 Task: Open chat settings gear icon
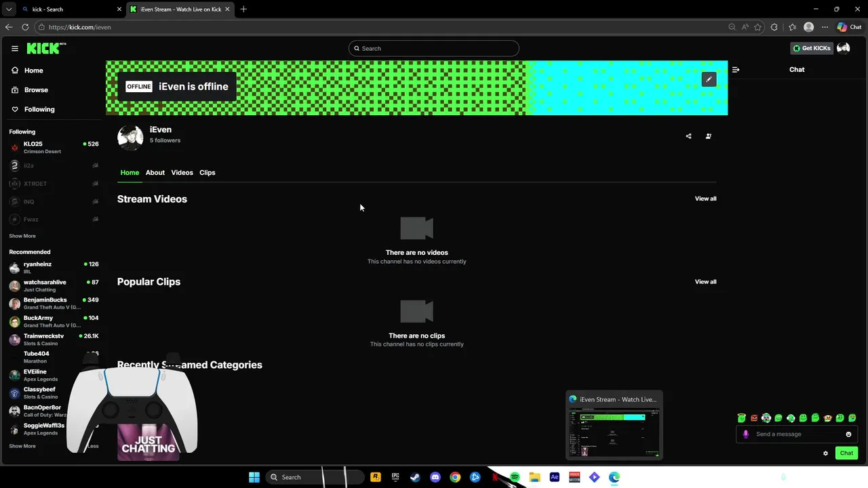825,453
